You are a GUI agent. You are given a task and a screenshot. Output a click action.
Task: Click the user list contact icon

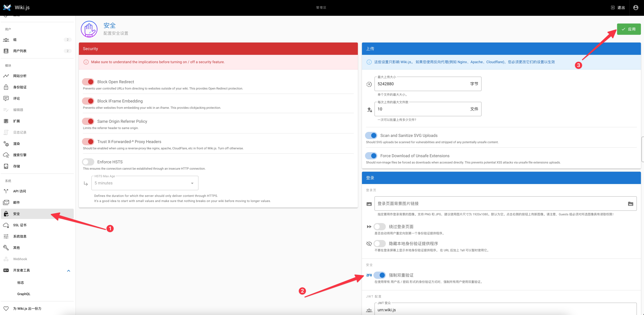coord(6,51)
